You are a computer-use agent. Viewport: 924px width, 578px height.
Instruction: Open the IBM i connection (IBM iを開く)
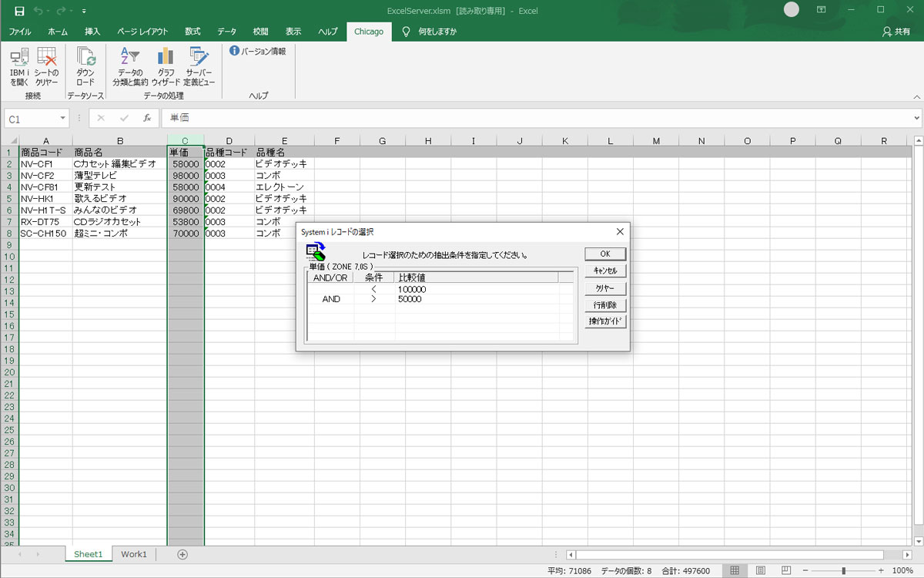coord(19,66)
